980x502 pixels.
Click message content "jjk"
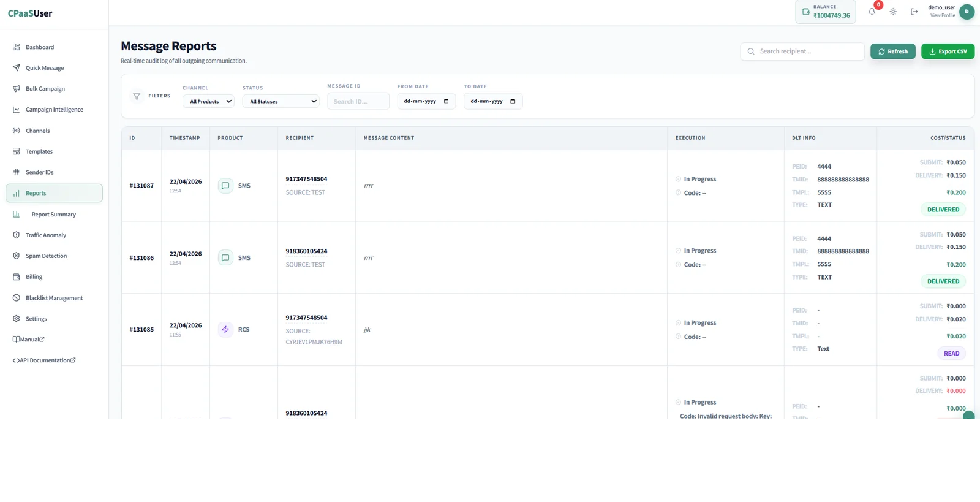pyautogui.click(x=367, y=330)
